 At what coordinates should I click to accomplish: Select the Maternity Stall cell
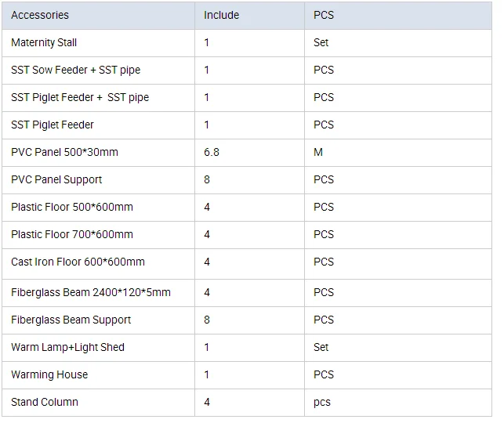tap(44, 42)
